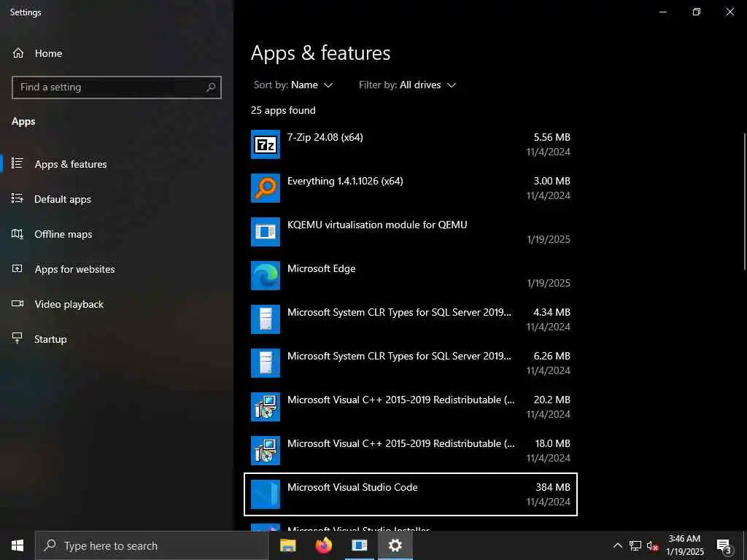
Task: Click icon for Visual C++ 20.2 MB entry
Action: [266, 407]
